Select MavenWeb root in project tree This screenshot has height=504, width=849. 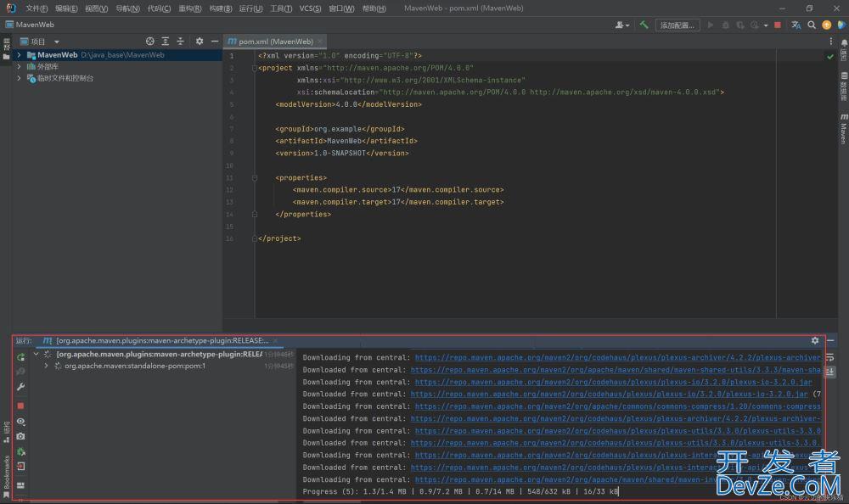pyautogui.click(x=116, y=54)
